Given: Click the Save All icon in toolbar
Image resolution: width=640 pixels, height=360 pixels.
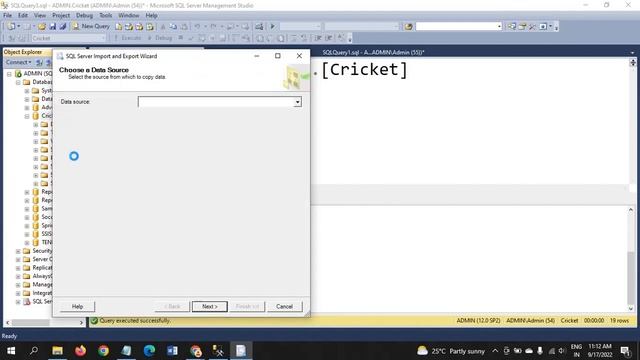Looking at the screenshot, I should 63,27.
